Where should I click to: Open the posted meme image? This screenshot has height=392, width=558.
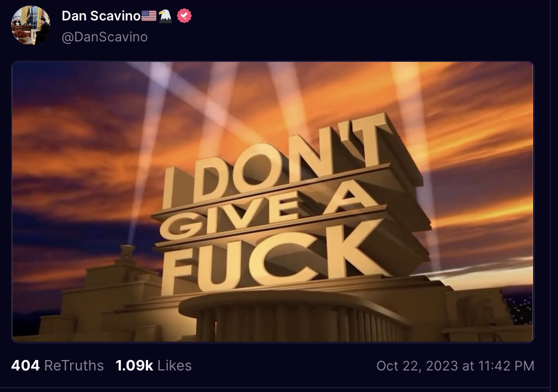pos(273,202)
